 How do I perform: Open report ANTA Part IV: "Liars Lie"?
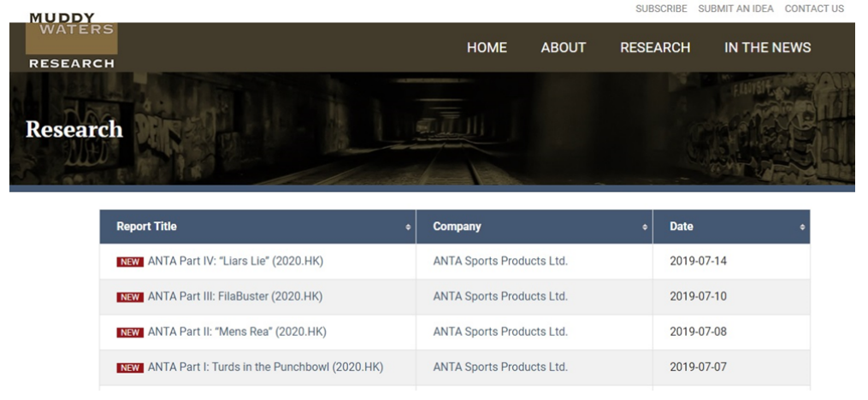point(235,262)
